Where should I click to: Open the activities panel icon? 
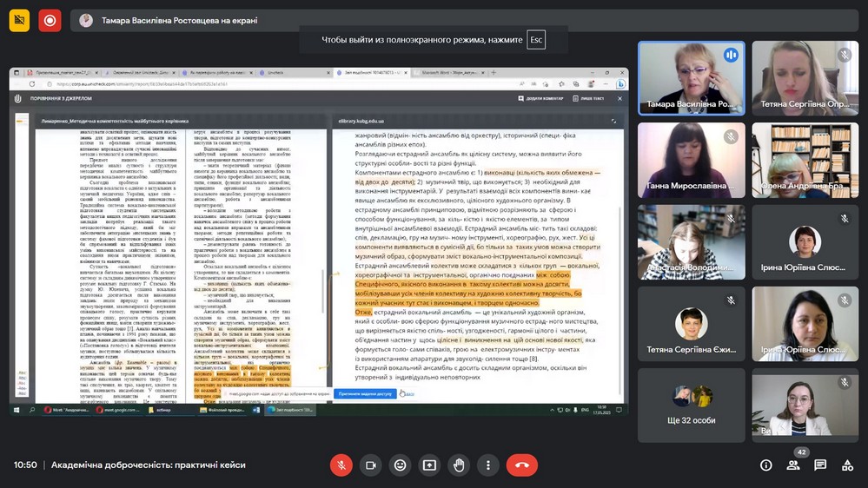(847, 465)
